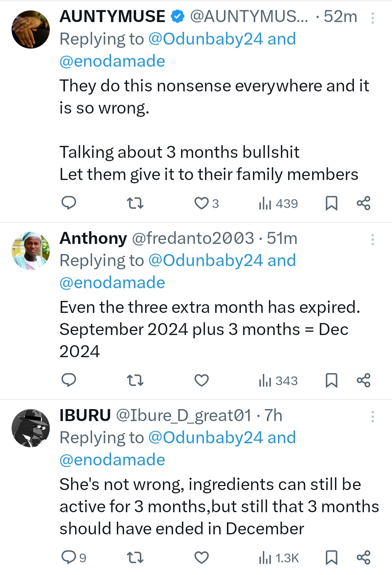Open IBURU's profile avatar
This screenshot has width=392, height=575.
click(31, 428)
